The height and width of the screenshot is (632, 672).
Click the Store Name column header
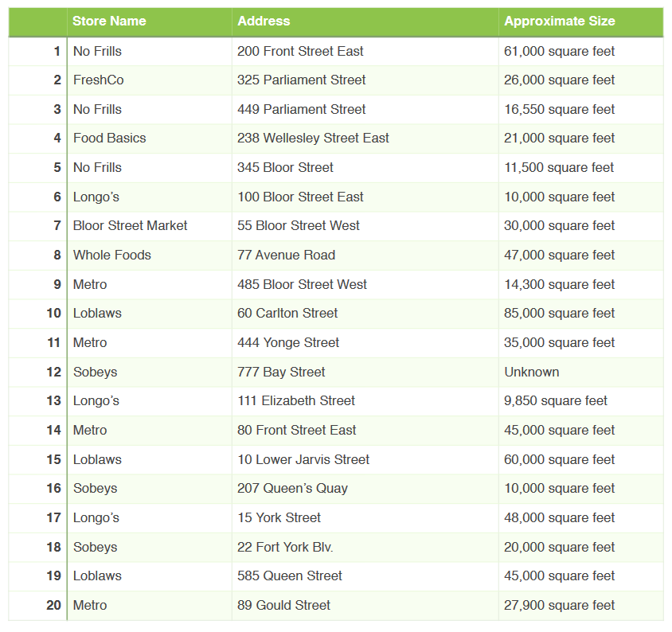(x=109, y=21)
